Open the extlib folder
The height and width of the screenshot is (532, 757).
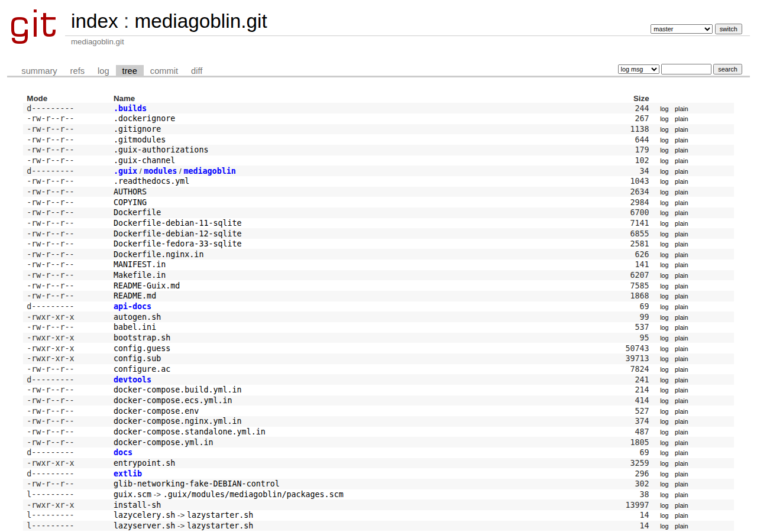(x=128, y=473)
